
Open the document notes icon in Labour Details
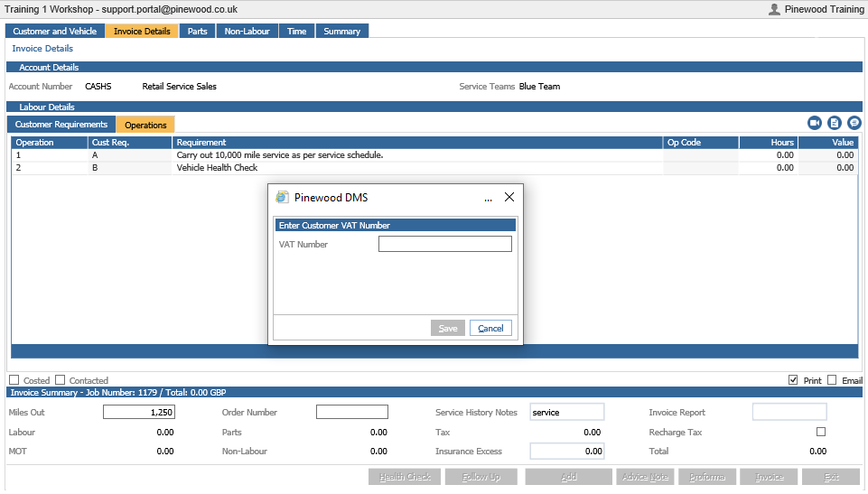click(x=835, y=123)
